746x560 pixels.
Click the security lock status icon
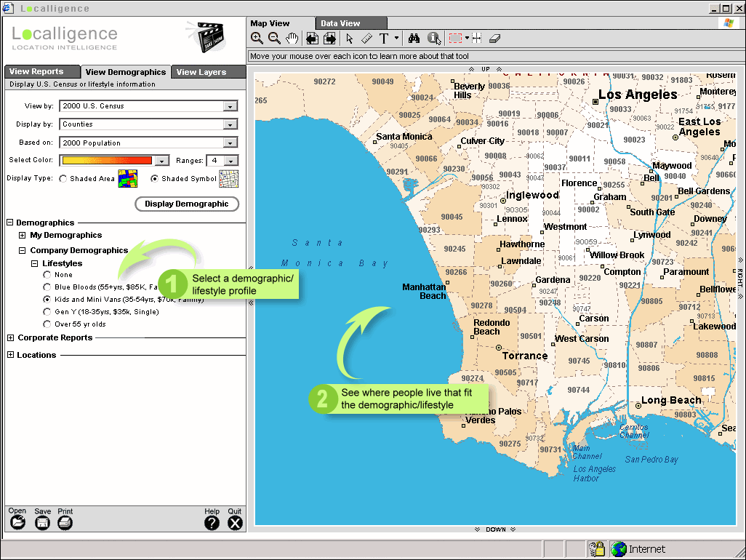tap(597, 548)
